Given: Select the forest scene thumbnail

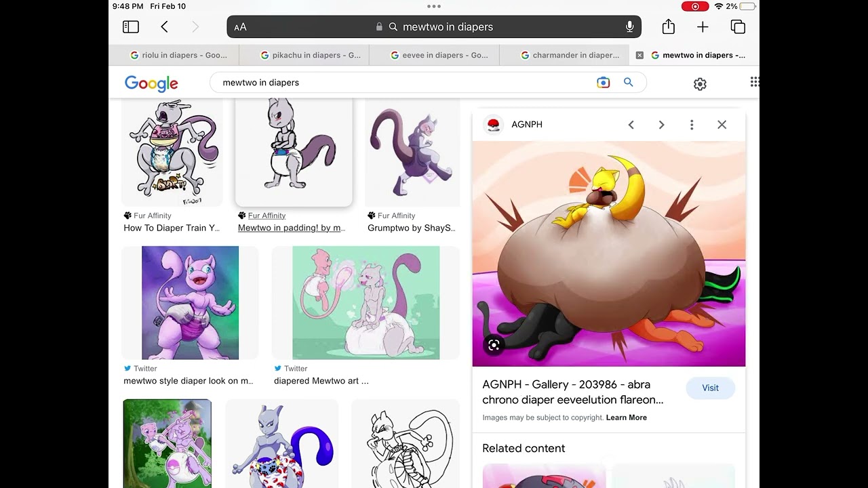Looking at the screenshot, I should click(x=167, y=443).
